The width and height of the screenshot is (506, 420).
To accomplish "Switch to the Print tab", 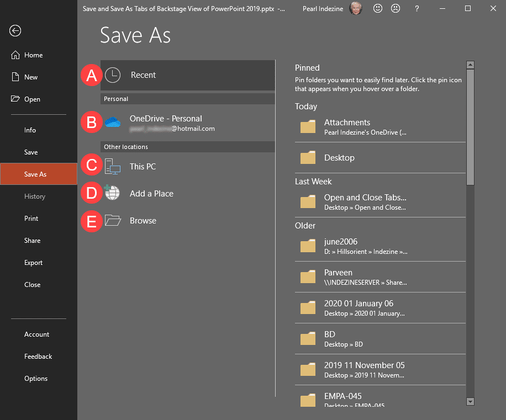I will click(31, 218).
